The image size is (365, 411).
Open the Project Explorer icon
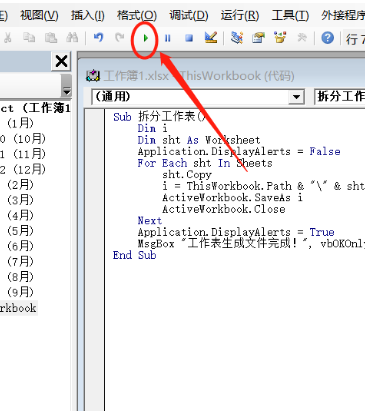tap(237, 38)
